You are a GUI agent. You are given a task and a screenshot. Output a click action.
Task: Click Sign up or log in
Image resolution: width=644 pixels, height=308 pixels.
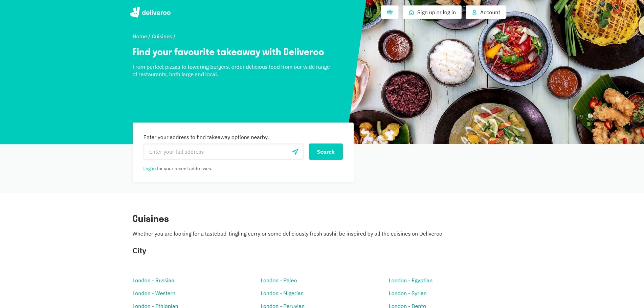436,12
